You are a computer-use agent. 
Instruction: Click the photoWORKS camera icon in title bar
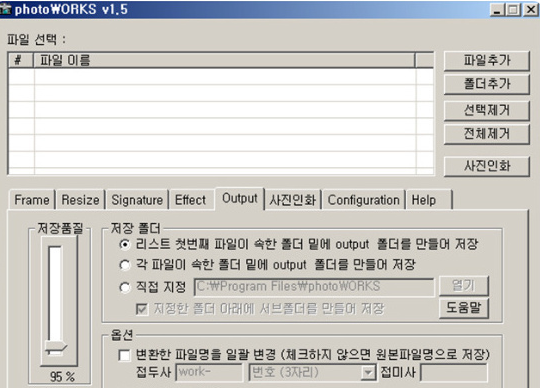tap(5, 9)
